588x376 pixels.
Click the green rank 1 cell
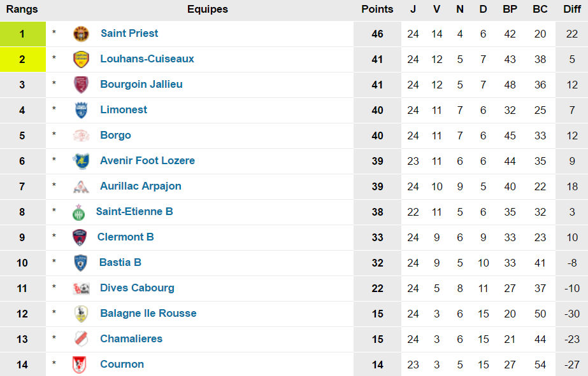(22, 34)
